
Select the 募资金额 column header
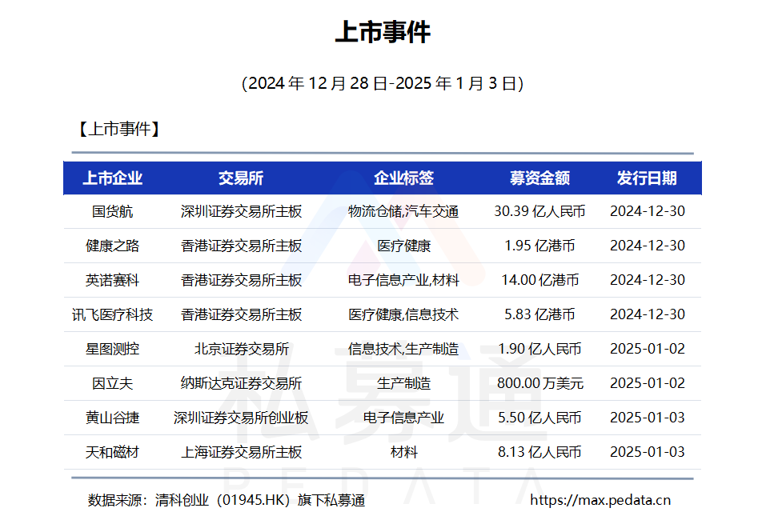click(x=539, y=178)
